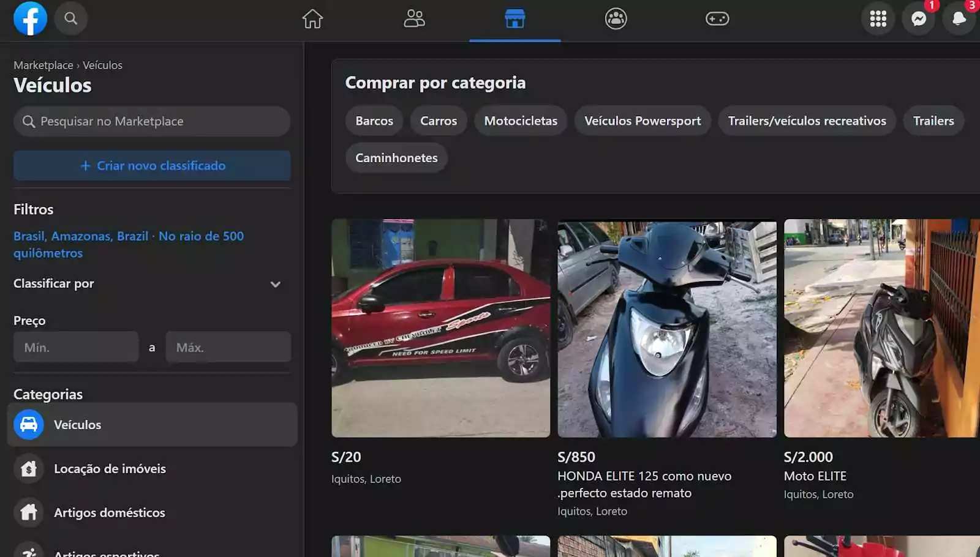Select the Marketplace tab

[x=515, y=19]
